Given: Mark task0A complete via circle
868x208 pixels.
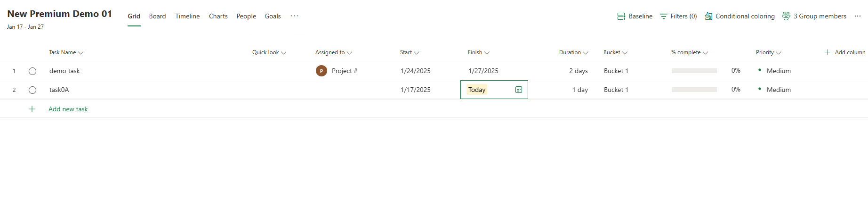Looking at the screenshot, I should click(x=32, y=90).
